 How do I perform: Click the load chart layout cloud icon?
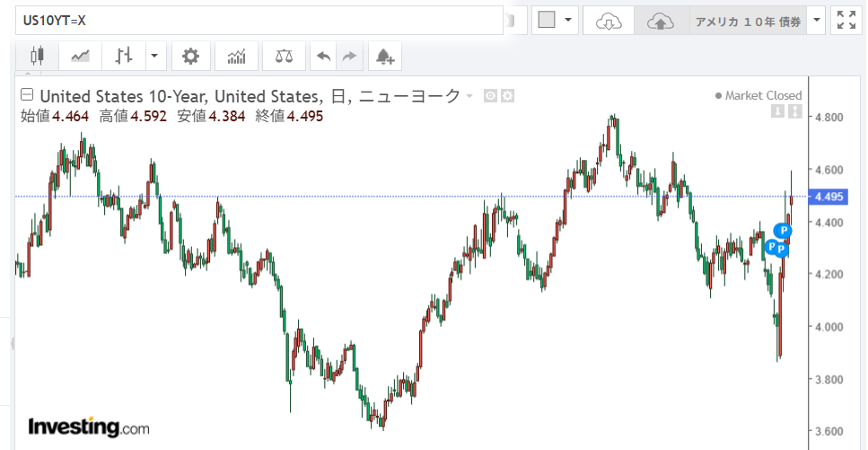point(609,21)
